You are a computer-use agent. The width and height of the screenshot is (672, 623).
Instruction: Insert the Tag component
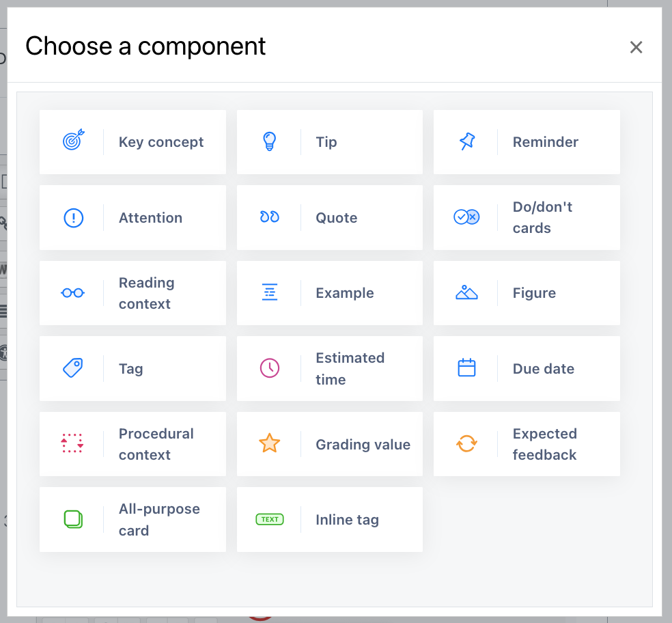pos(132,369)
